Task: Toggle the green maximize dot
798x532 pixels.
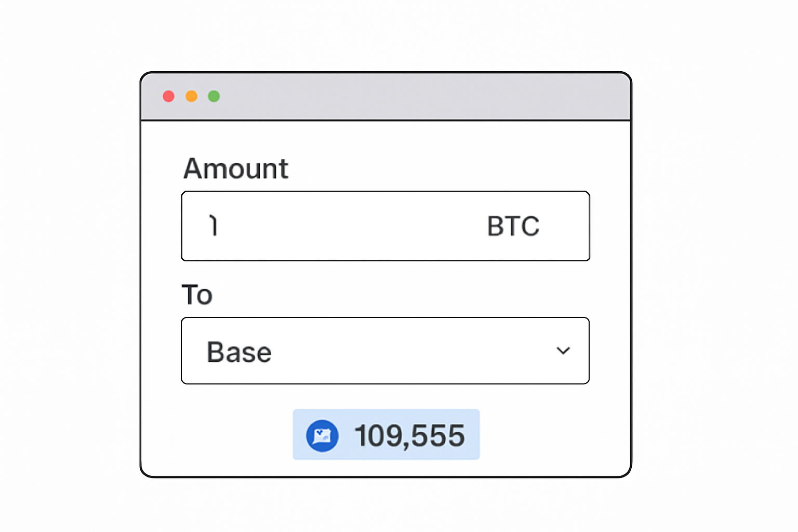Action: (x=214, y=96)
